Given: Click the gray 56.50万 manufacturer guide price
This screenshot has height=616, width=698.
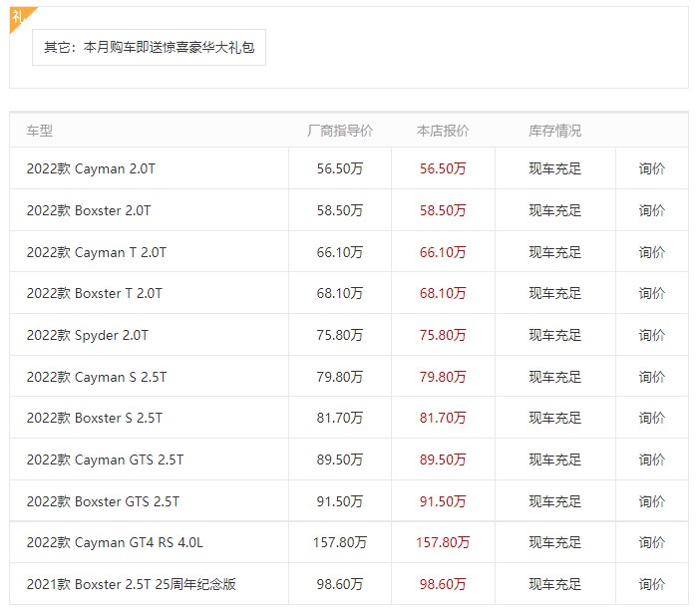Looking at the screenshot, I should pyautogui.click(x=340, y=168).
